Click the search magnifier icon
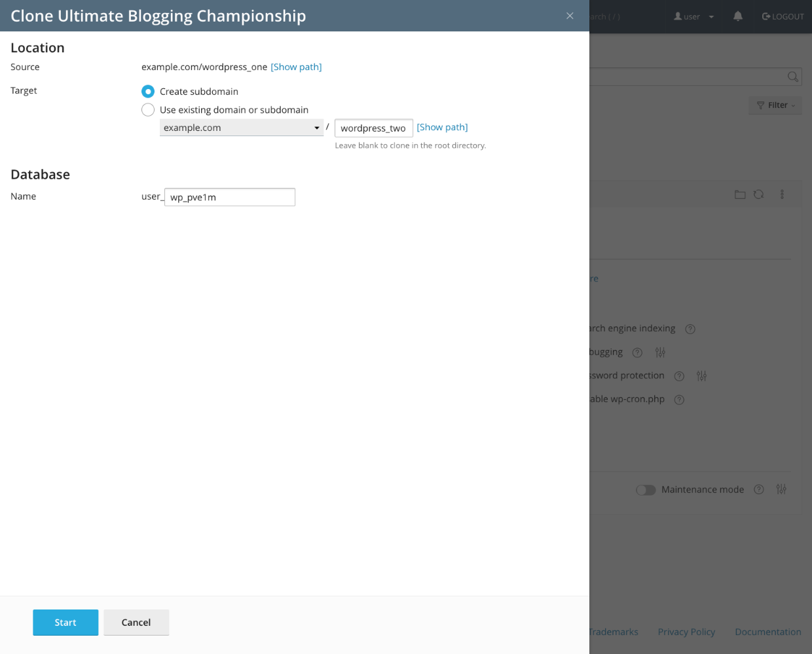Screen dimensions: 812x654 pos(792,77)
